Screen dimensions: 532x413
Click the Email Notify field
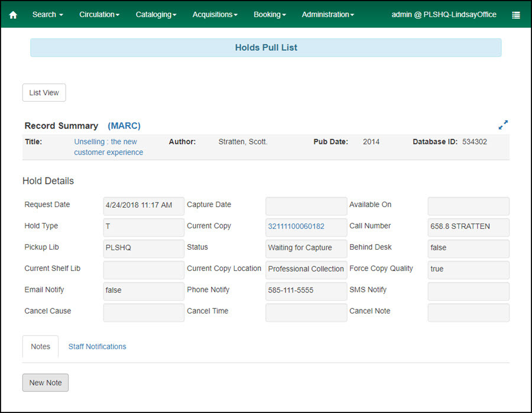pos(144,291)
